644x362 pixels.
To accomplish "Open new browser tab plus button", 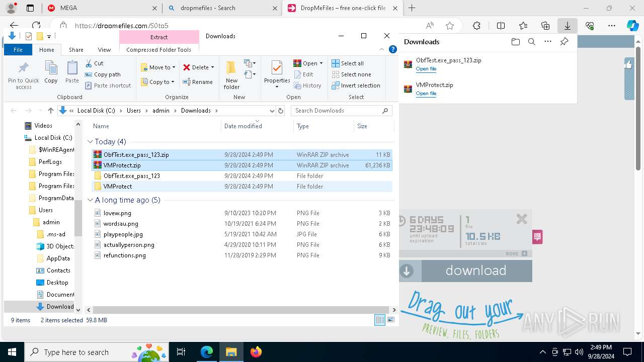I will [x=412, y=8].
